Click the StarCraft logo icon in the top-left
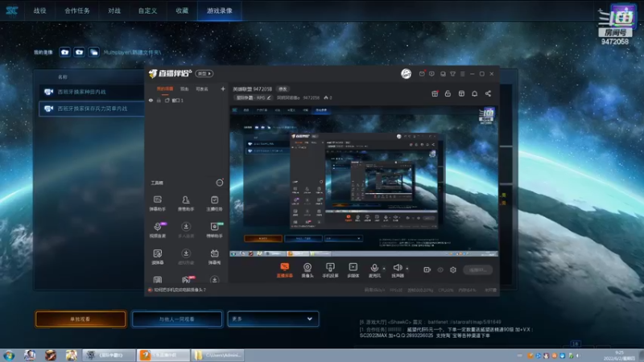644x362 pixels. click(11, 10)
